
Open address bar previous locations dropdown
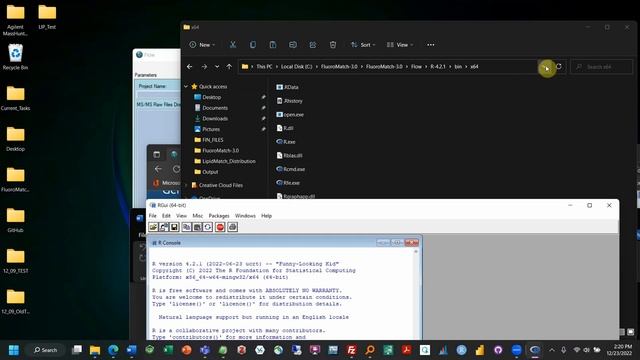(x=546, y=67)
